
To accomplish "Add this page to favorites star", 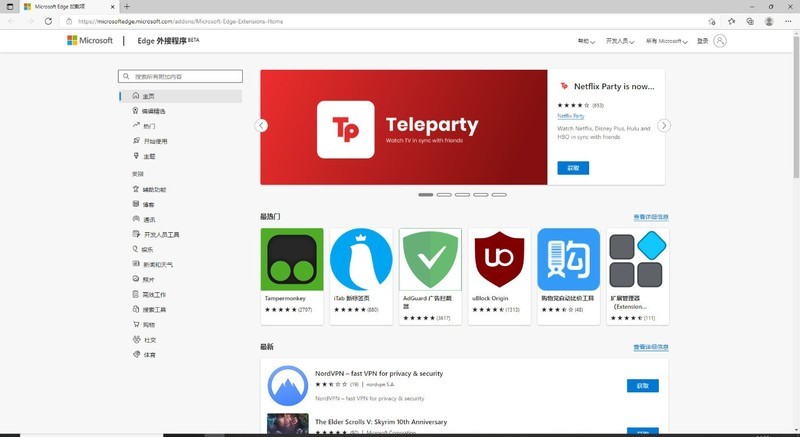I will 712,21.
